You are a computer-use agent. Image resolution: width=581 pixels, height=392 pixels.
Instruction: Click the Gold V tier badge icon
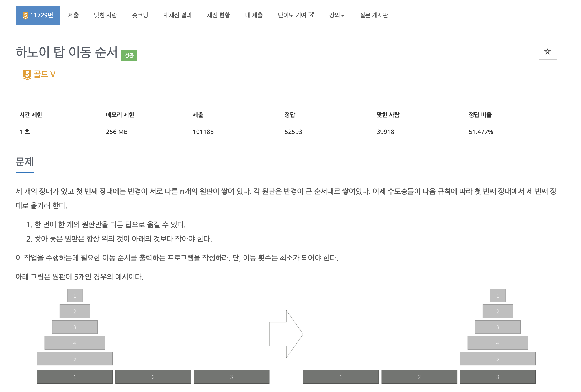27,74
